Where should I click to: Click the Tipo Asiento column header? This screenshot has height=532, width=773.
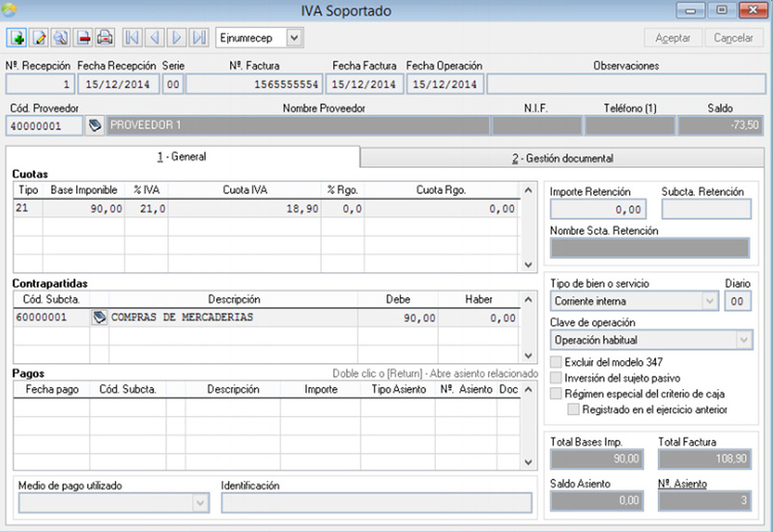pos(398,389)
